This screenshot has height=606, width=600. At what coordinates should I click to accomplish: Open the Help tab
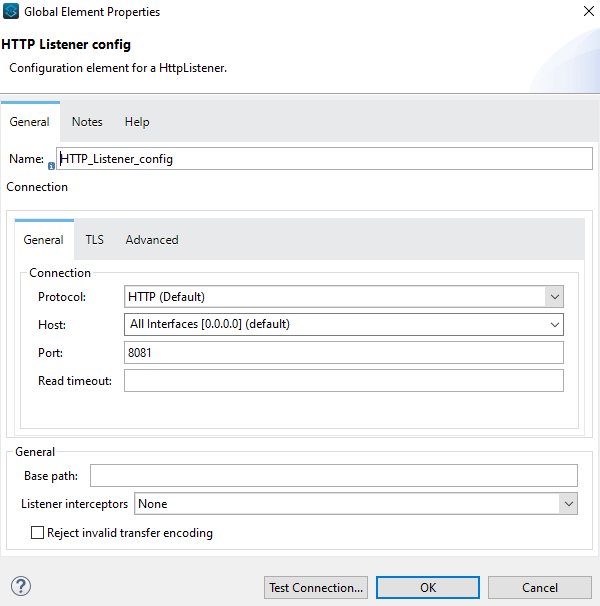(137, 122)
